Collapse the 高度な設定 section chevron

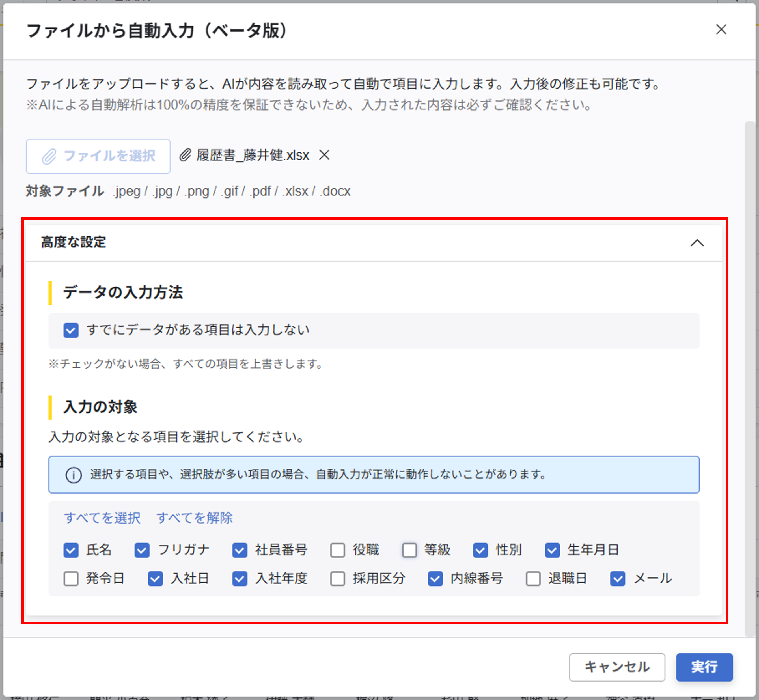pos(697,243)
